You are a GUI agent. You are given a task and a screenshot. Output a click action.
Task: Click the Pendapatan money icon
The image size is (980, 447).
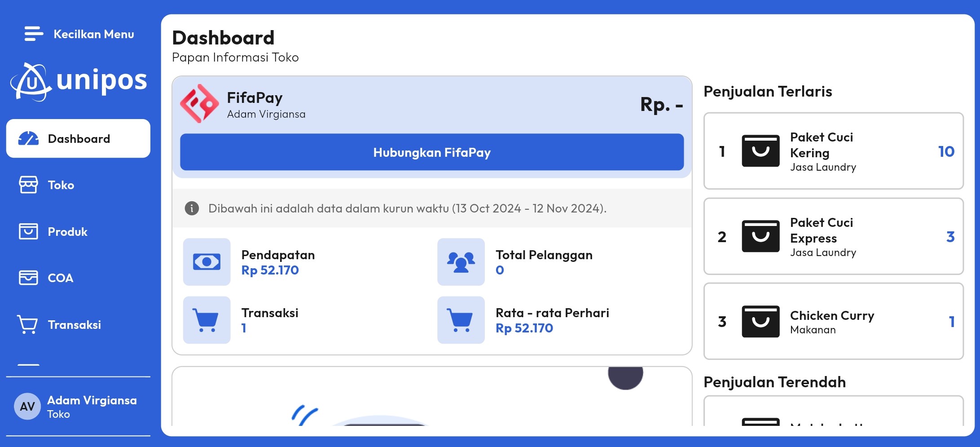[207, 262]
